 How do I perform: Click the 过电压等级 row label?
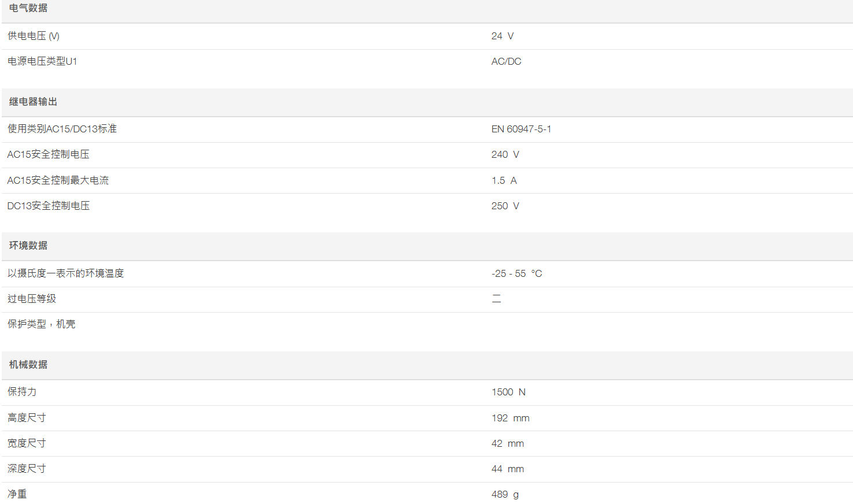[x=32, y=299]
